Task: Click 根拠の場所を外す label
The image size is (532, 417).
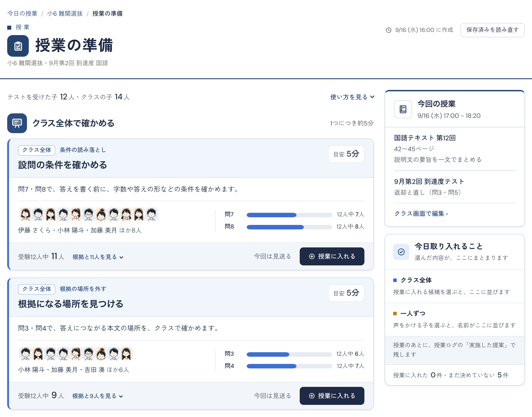Action: coord(83,289)
